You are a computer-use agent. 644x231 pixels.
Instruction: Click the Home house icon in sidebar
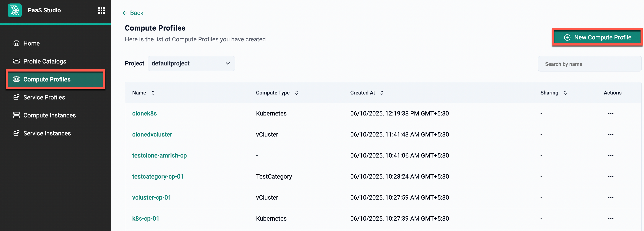[x=16, y=43]
